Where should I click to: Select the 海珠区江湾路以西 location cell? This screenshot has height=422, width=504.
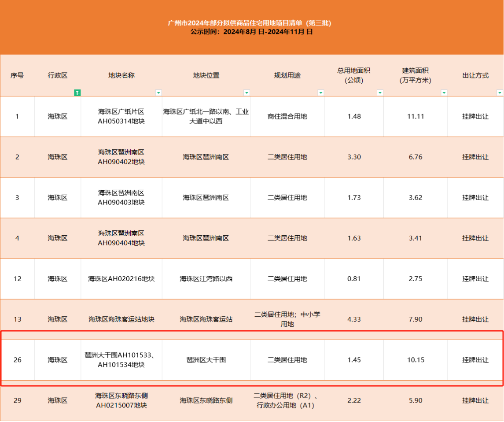coord(206,278)
